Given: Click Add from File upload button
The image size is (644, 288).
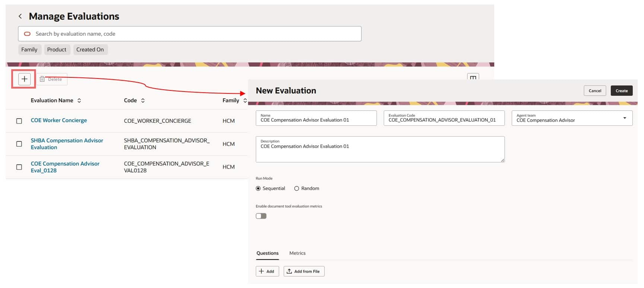Looking at the screenshot, I should pos(304,272).
